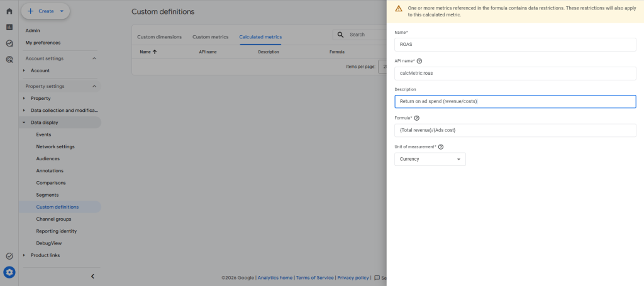Open My preferences in sidebar
644x286 pixels.
pyautogui.click(x=43, y=43)
